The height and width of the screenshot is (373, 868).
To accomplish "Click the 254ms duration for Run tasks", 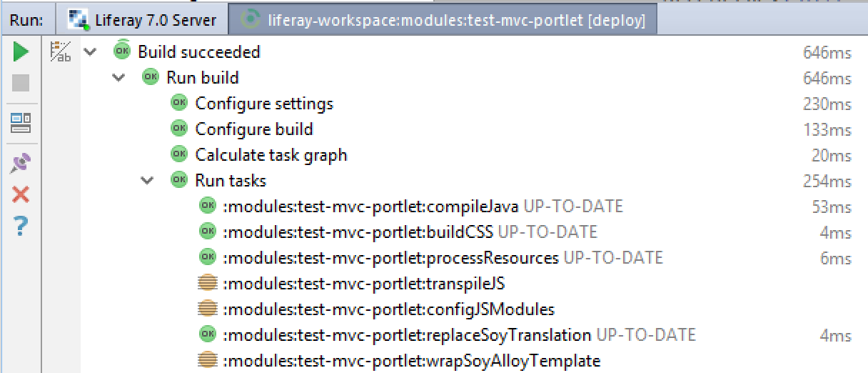I will [827, 181].
